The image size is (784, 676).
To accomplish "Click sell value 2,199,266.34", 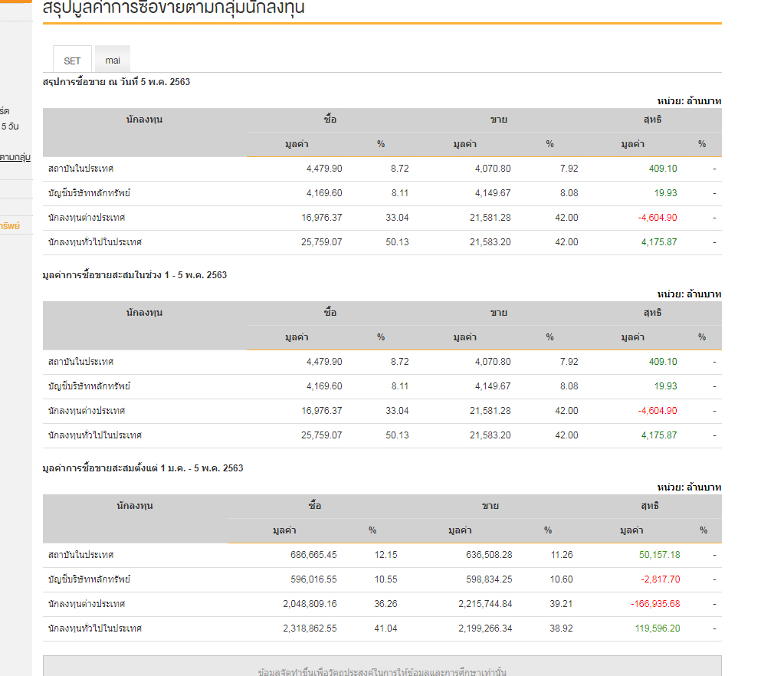I will point(486,628).
